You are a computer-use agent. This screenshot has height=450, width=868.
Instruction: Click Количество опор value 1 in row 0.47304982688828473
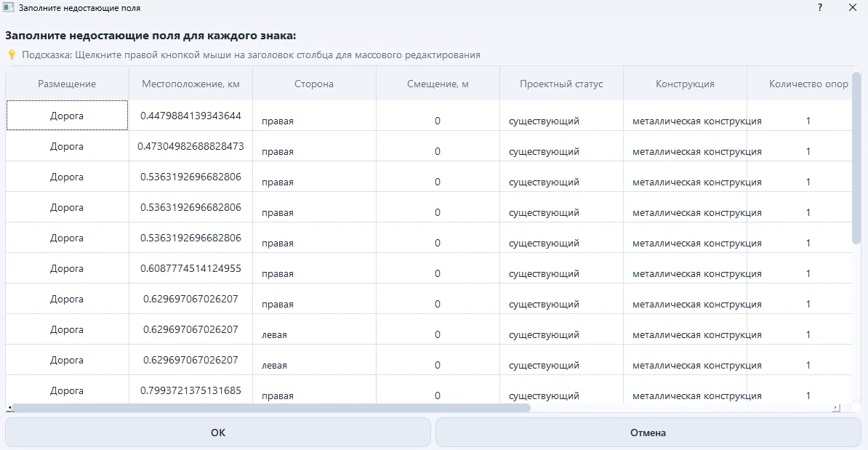[x=808, y=151]
